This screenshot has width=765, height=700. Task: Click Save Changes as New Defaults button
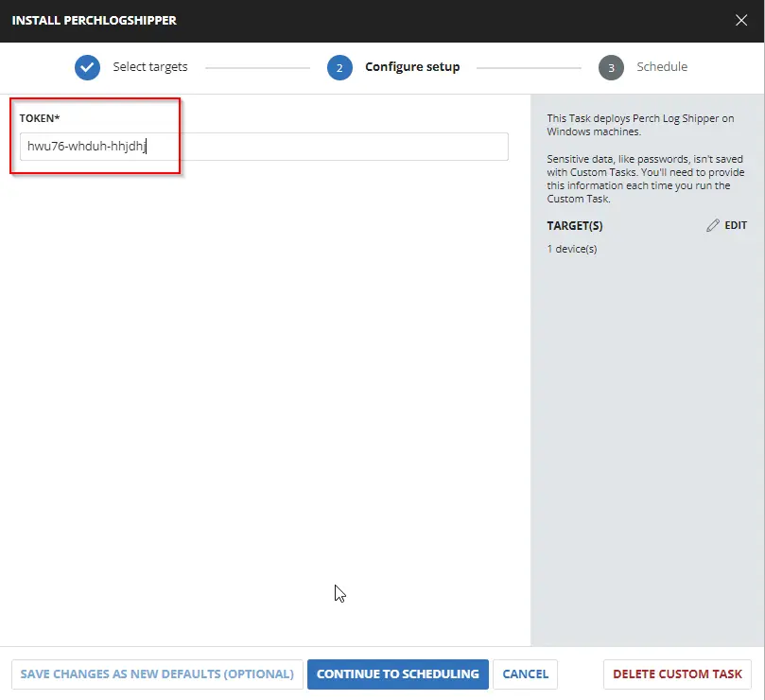pyautogui.click(x=157, y=674)
